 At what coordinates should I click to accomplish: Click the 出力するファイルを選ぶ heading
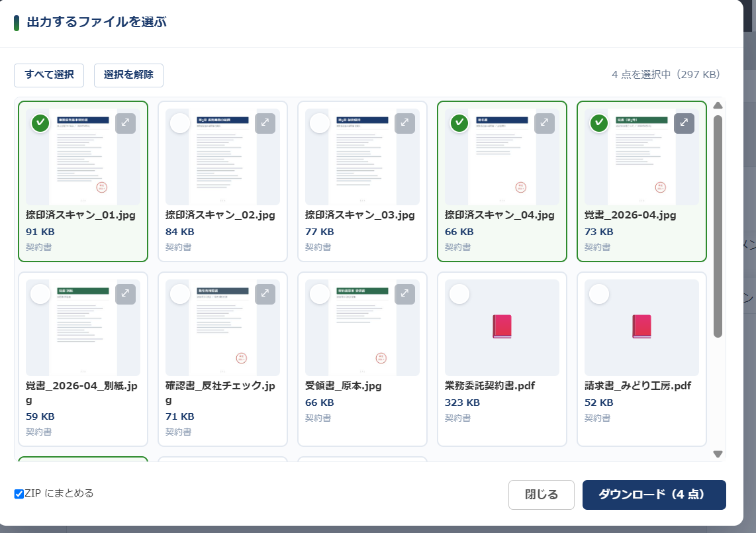pyautogui.click(x=97, y=23)
